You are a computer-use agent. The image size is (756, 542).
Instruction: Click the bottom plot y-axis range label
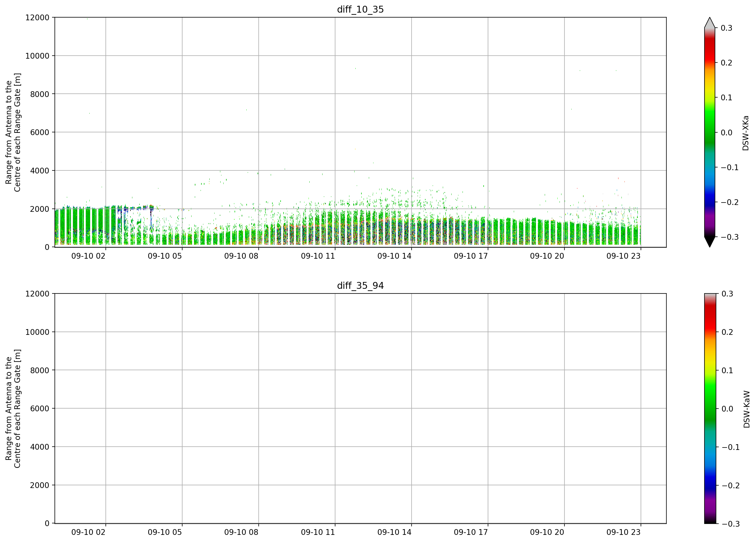[13, 409]
